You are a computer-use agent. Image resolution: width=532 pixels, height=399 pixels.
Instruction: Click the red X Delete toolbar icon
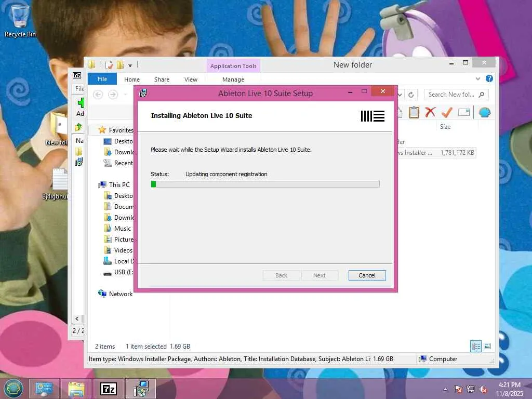[430, 112]
